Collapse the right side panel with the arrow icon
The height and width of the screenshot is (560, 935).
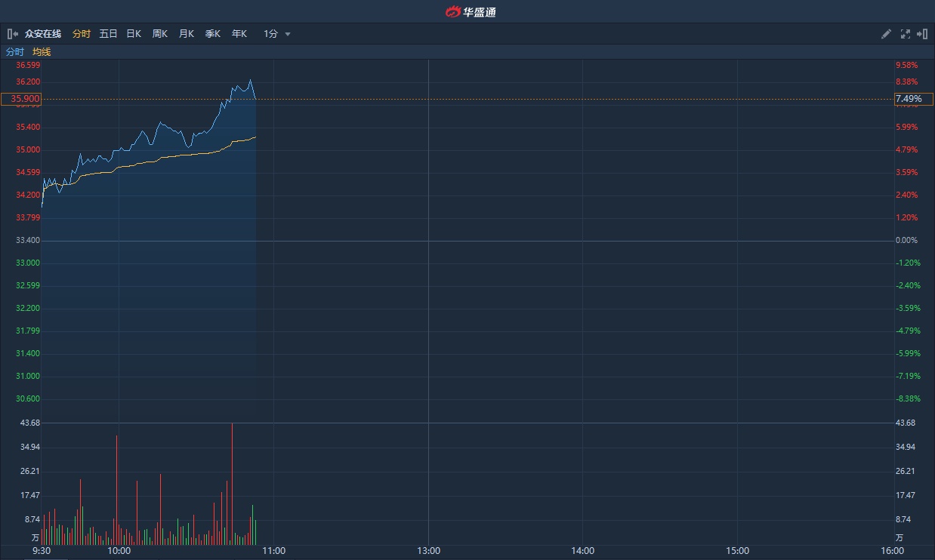(922, 34)
